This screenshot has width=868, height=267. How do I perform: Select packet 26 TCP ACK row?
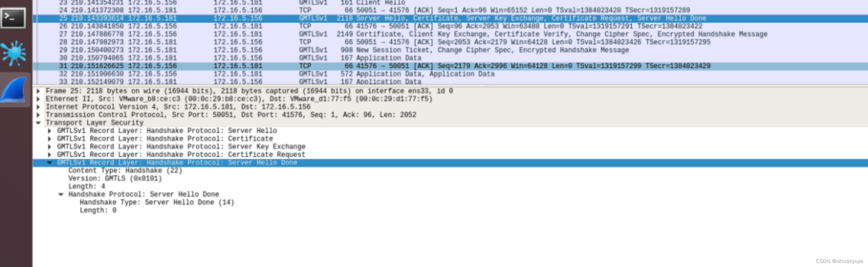click(450, 26)
